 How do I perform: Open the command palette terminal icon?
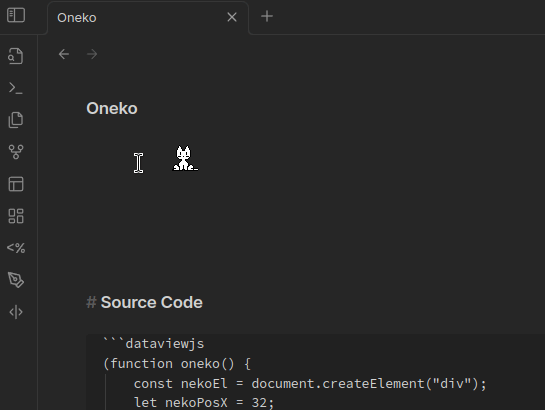[16, 88]
